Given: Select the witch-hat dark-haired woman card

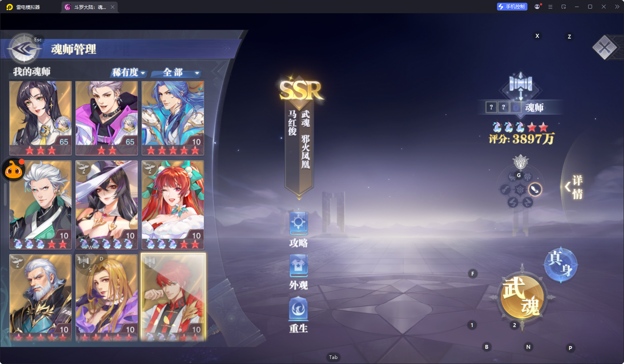Looking at the screenshot, I should coord(107,205).
